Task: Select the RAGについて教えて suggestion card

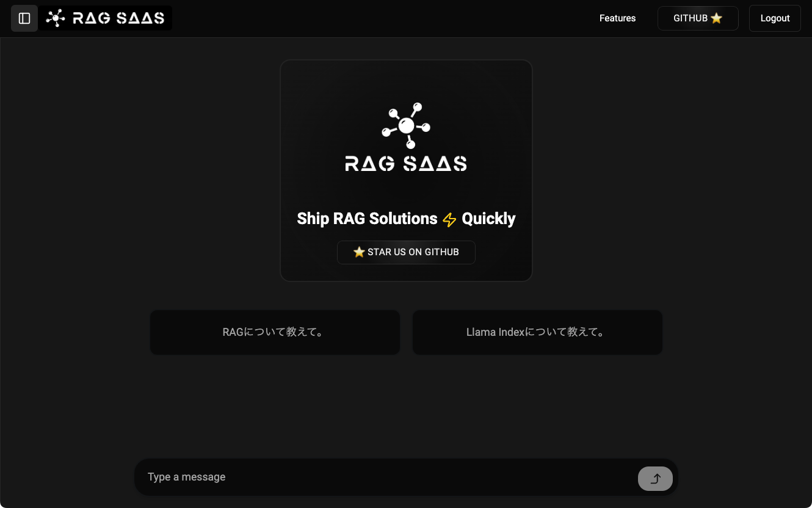Action: tap(275, 332)
